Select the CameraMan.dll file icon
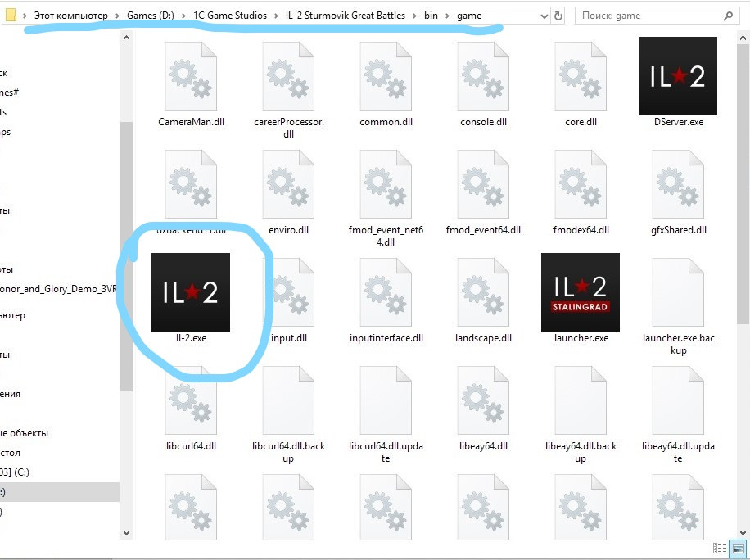Image resolution: width=750 pixels, height=560 pixels. [x=191, y=76]
